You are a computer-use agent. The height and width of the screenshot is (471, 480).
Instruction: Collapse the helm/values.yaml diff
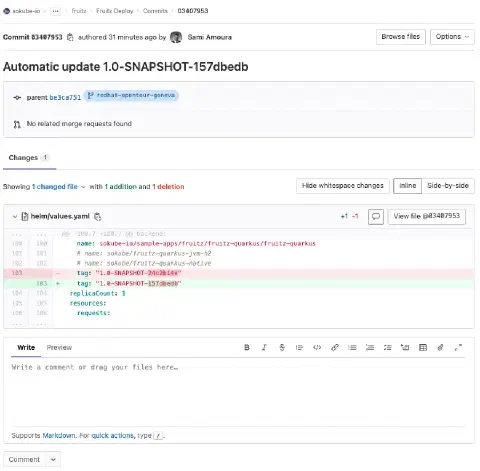point(15,217)
